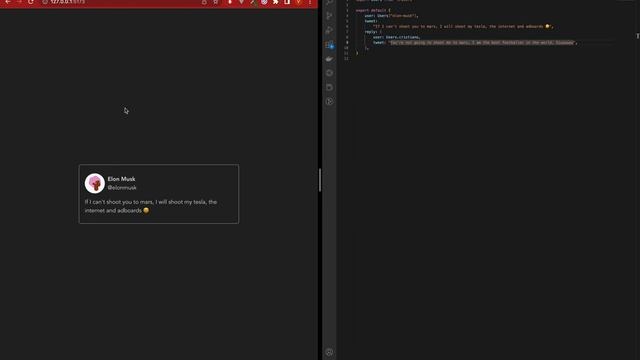Click the 'user: Users["elon-musk"],' code line
Screen dimensions: 640x360
(391, 16)
